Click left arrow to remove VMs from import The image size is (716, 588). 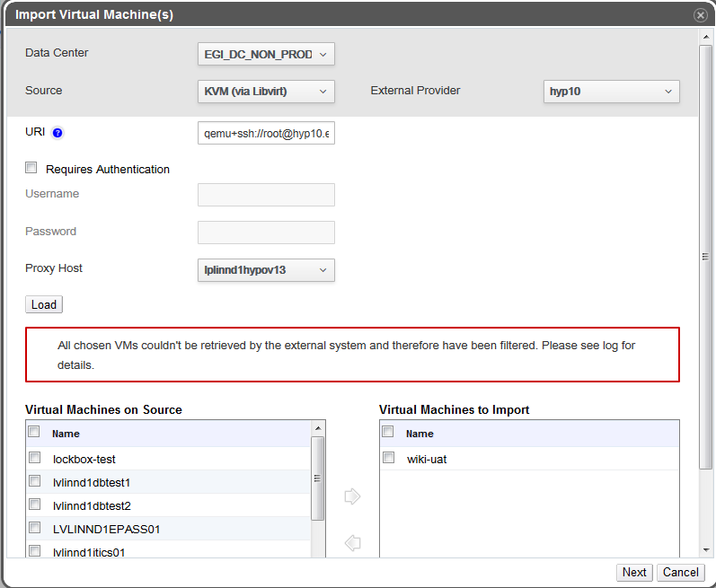pyautogui.click(x=352, y=542)
